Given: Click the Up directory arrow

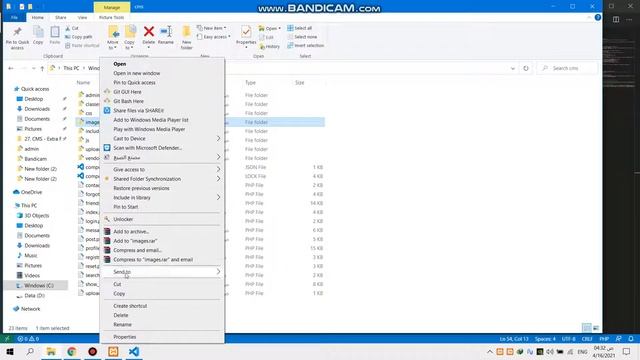Looking at the screenshot, I should click(42, 68).
